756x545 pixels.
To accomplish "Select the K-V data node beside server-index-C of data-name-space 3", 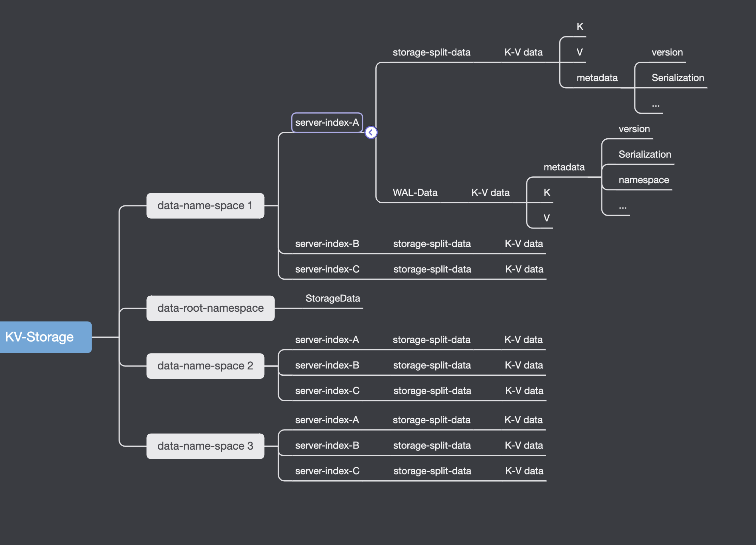I will coord(524,471).
